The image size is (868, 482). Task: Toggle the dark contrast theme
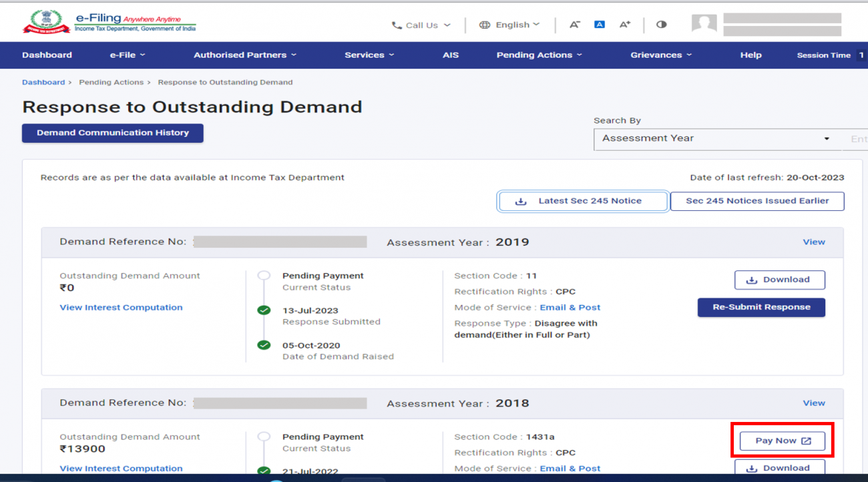[x=661, y=24]
